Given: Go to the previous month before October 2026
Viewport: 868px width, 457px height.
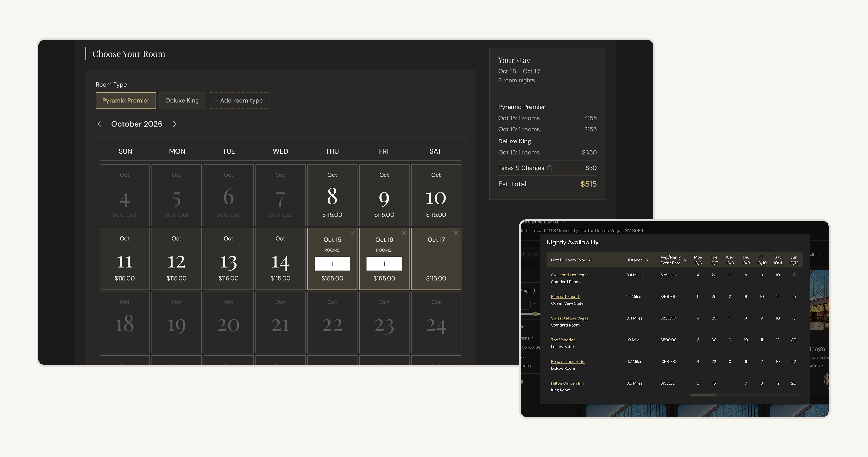Looking at the screenshot, I should tap(100, 124).
